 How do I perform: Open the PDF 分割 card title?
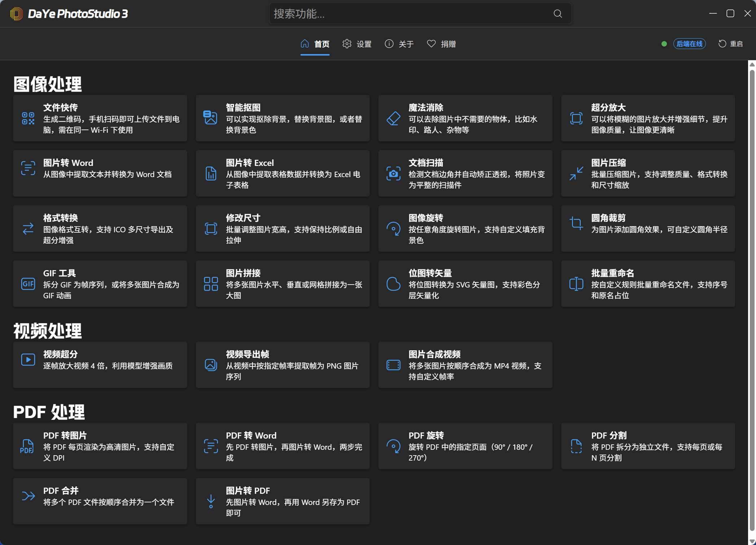(609, 435)
